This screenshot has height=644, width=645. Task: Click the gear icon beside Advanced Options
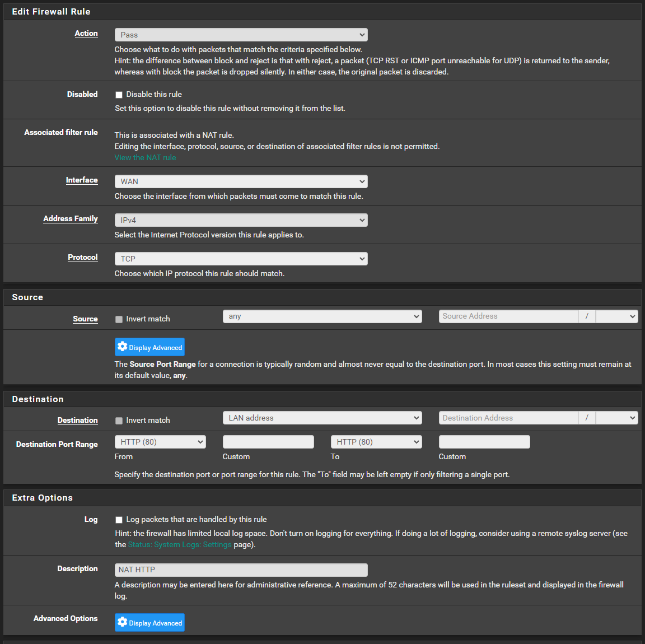(x=122, y=622)
